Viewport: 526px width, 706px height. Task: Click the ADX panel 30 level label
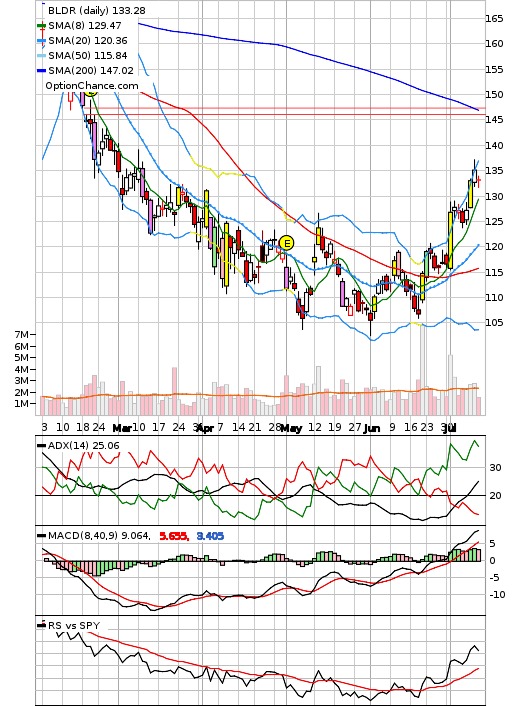click(495, 468)
